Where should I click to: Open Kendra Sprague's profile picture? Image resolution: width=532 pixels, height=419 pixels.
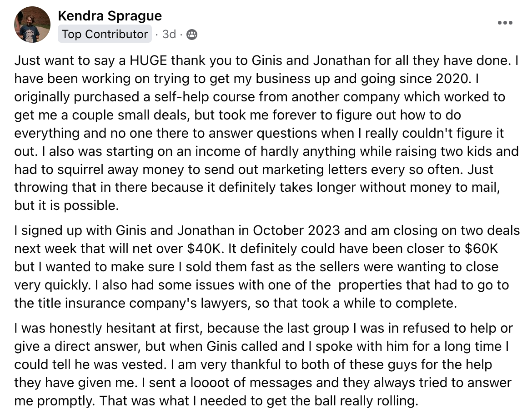coord(32,25)
